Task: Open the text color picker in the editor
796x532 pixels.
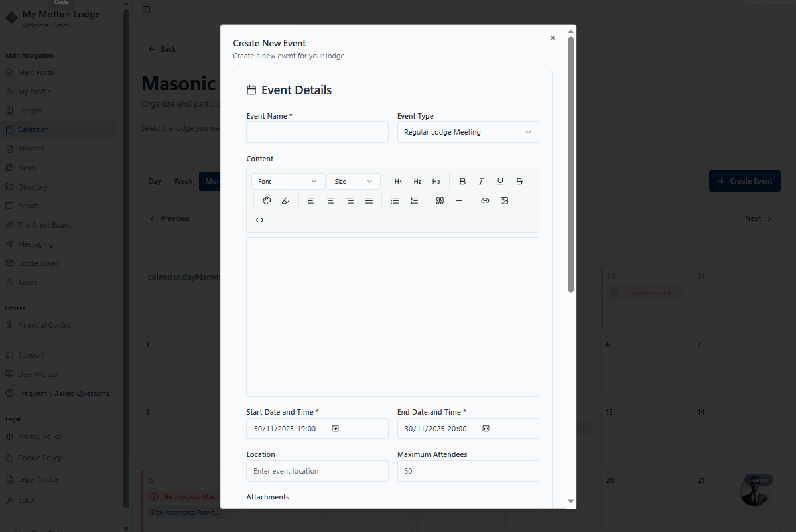Action: coord(267,200)
